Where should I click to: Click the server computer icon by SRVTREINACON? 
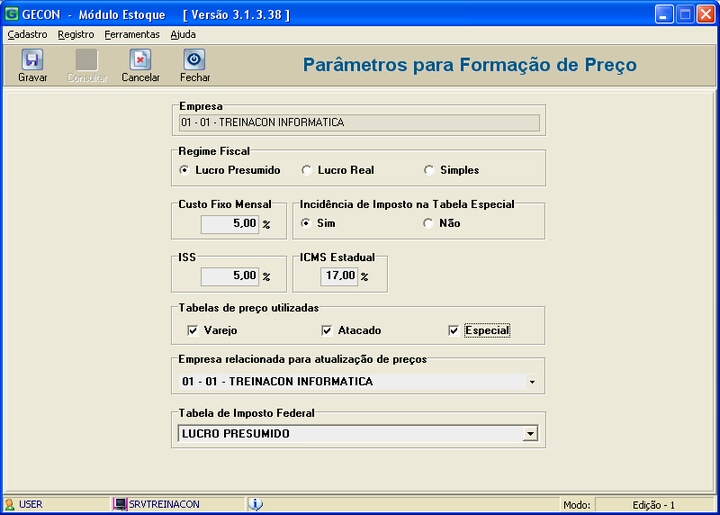[119, 504]
